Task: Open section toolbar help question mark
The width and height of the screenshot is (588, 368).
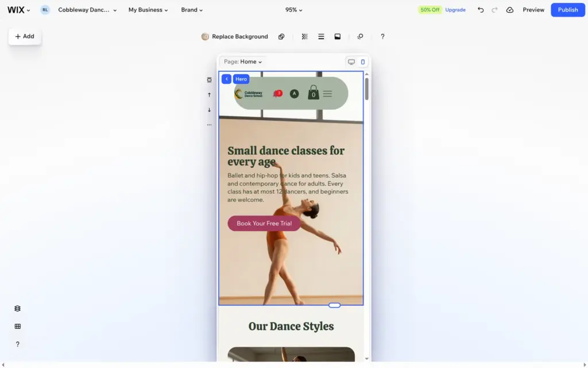Action: point(382,36)
